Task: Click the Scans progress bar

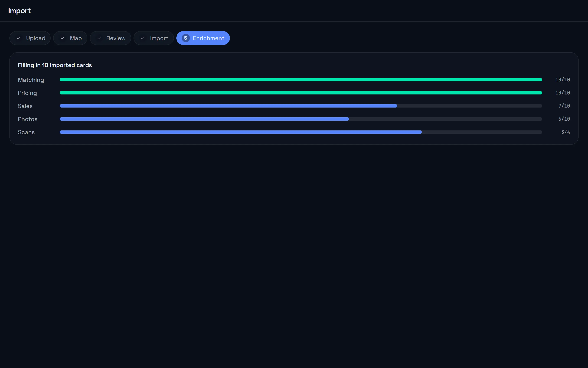Action: [301, 132]
